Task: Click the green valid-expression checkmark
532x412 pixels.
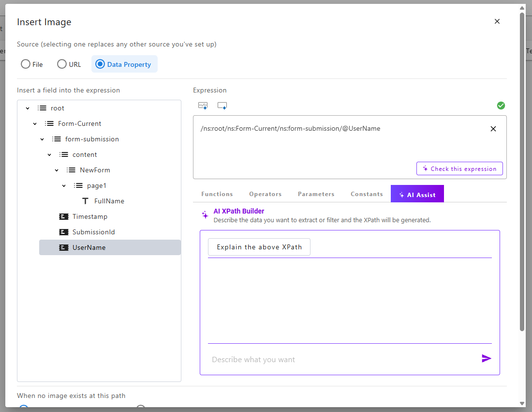Action: [501, 106]
